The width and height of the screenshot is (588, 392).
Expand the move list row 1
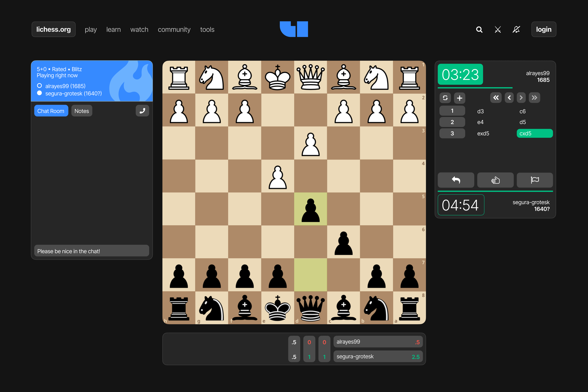point(452,111)
